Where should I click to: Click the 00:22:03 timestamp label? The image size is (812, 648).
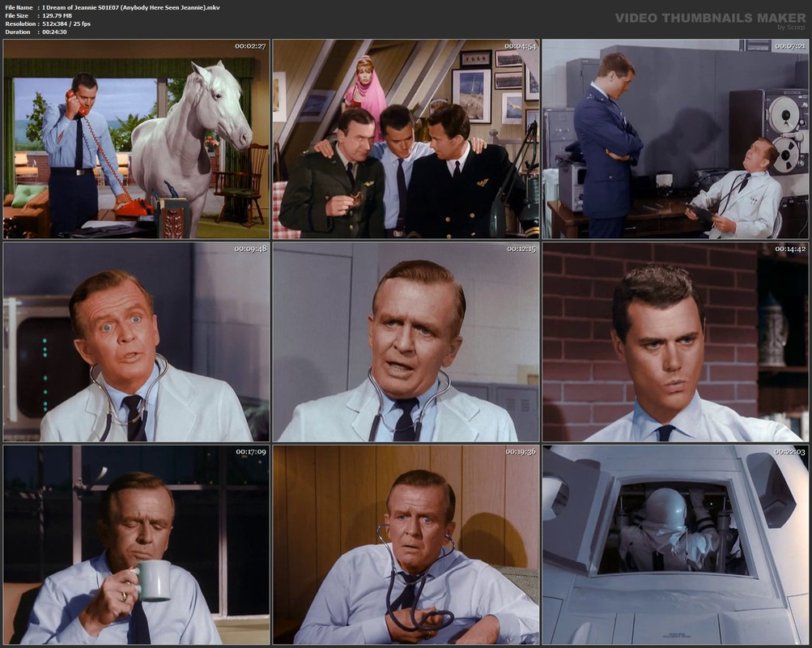789,452
